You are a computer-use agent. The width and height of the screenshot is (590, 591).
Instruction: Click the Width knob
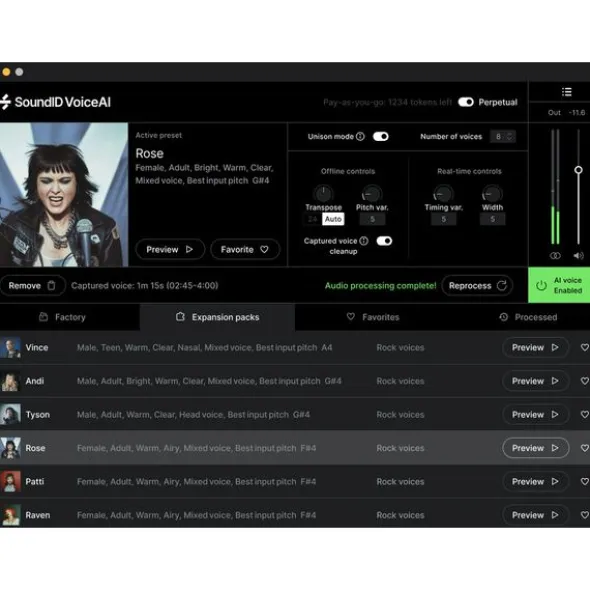[x=492, y=194]
